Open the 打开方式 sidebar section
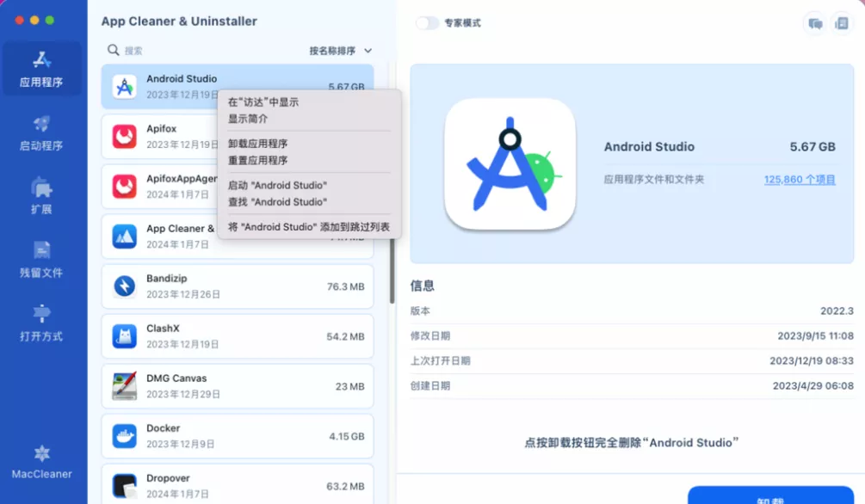The image size is (865, 504). [41, 323]
